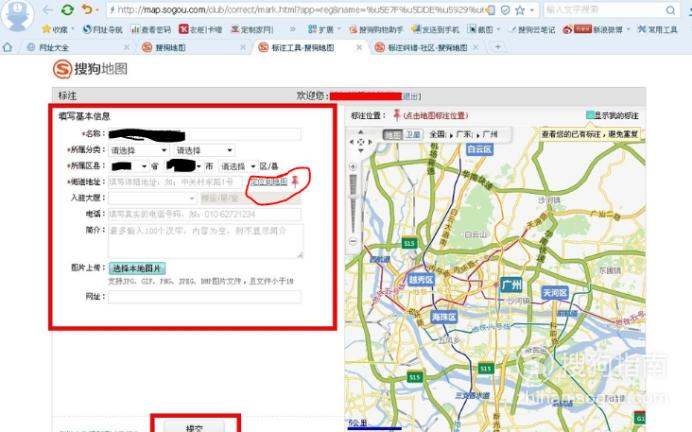
Task: Click the 街道地址 street address field
Action: tap(175, 182)
